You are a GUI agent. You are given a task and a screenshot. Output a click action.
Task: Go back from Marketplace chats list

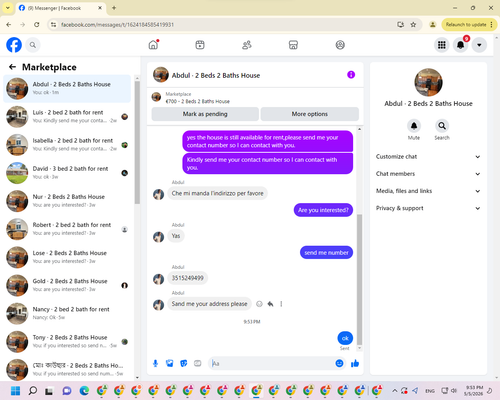click(12, 67)
